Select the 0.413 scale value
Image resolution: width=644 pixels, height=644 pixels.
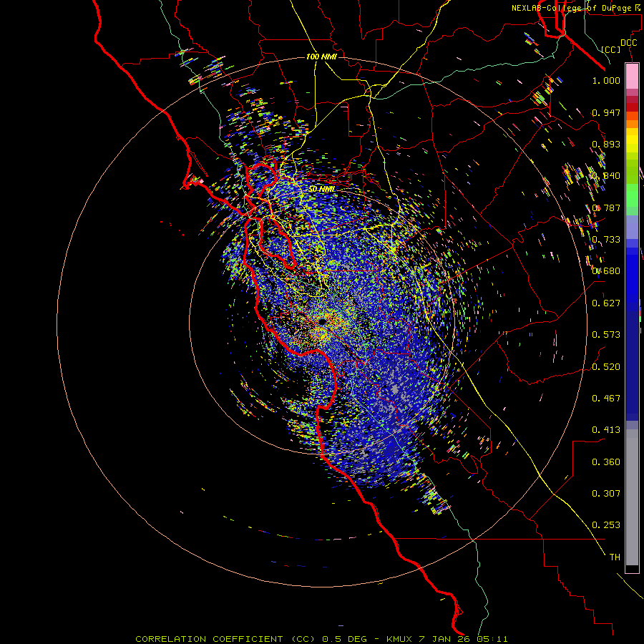tap(606, 430)
